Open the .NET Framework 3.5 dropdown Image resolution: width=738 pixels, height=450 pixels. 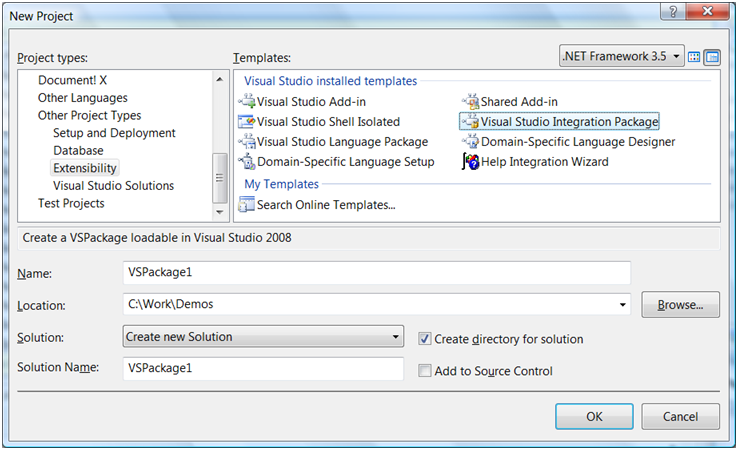pyautogui.click(x=622, y=56)
